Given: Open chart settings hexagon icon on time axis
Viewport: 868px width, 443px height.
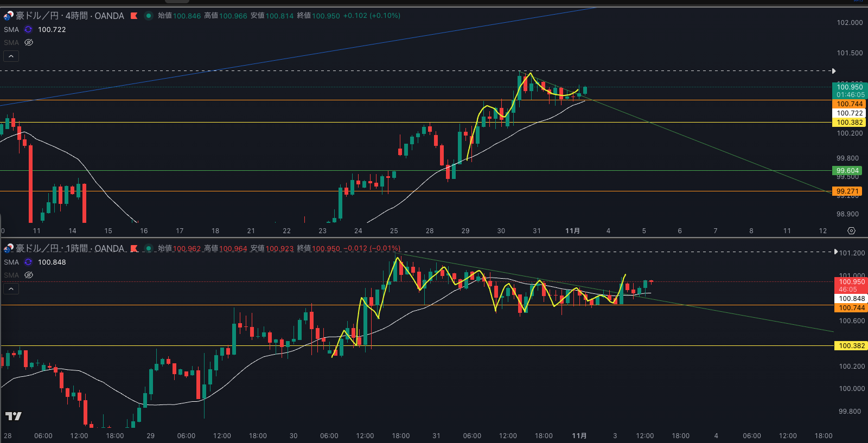Looking at the screenshot, I should 851,231.
